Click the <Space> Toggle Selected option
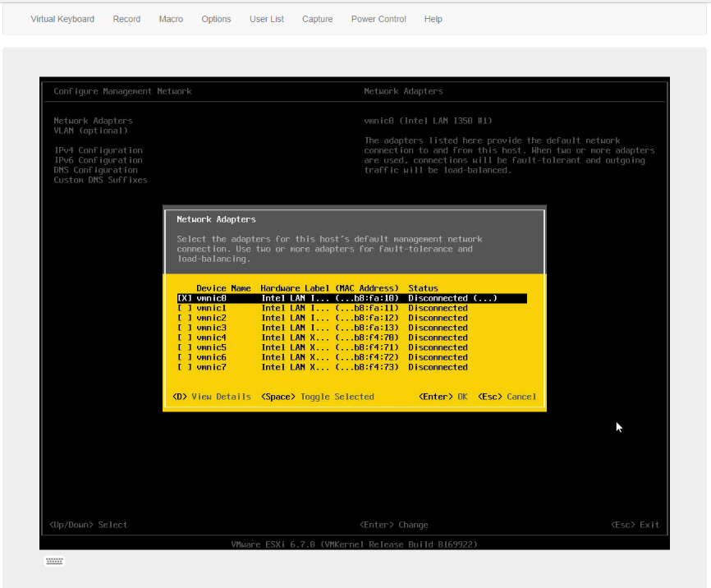 318,397
